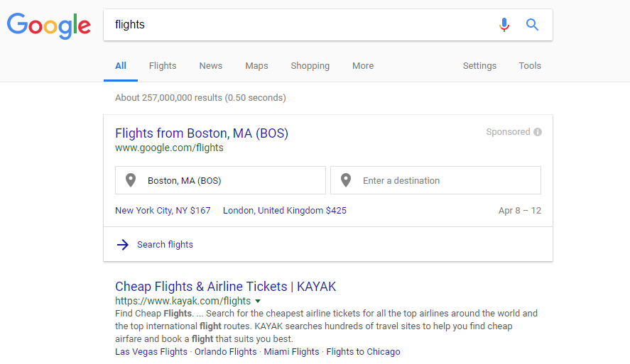
Task: Open the Settings menu
Action: point(479,66)
